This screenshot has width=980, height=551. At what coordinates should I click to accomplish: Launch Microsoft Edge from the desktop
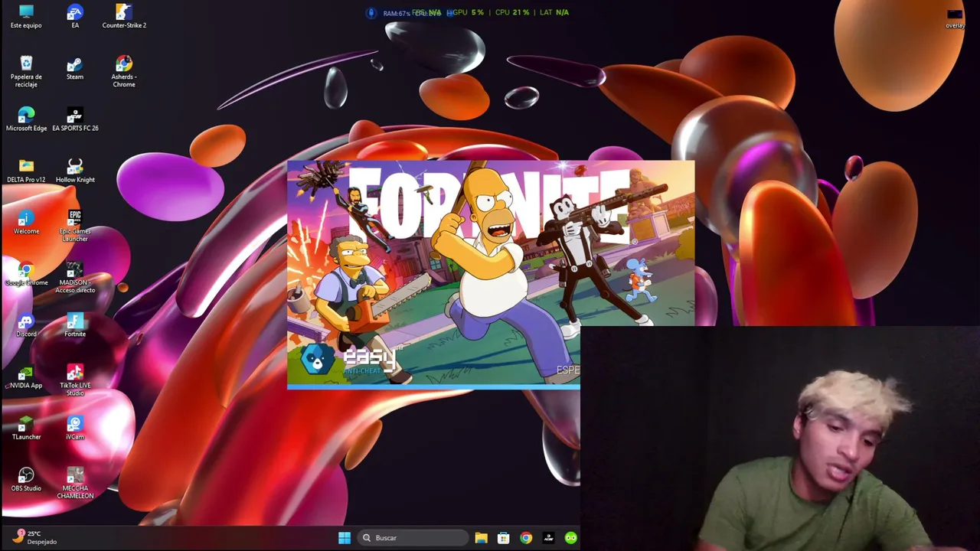(x=26, y=119)
